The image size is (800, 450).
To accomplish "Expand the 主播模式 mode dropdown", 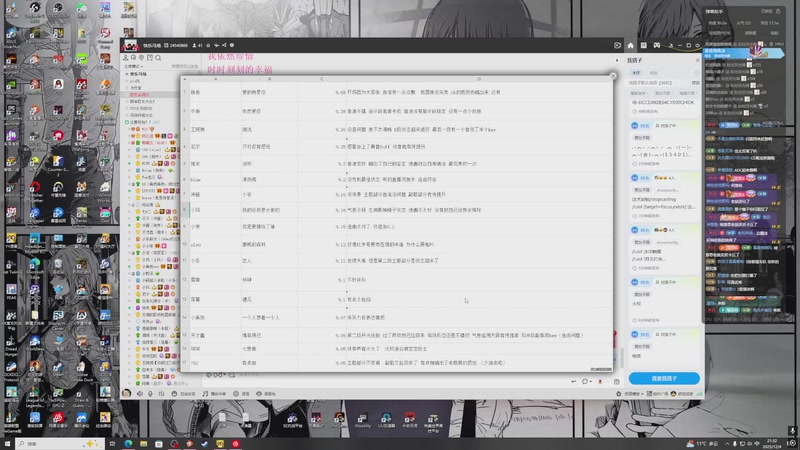I will [134, 66].
